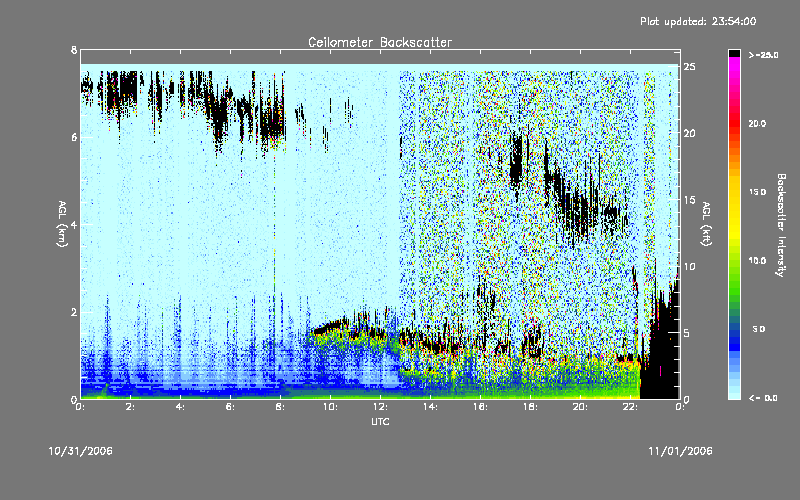Click the UTC x-axis label
The width and height of the screenshot is (800, 500).
point(380,421)
